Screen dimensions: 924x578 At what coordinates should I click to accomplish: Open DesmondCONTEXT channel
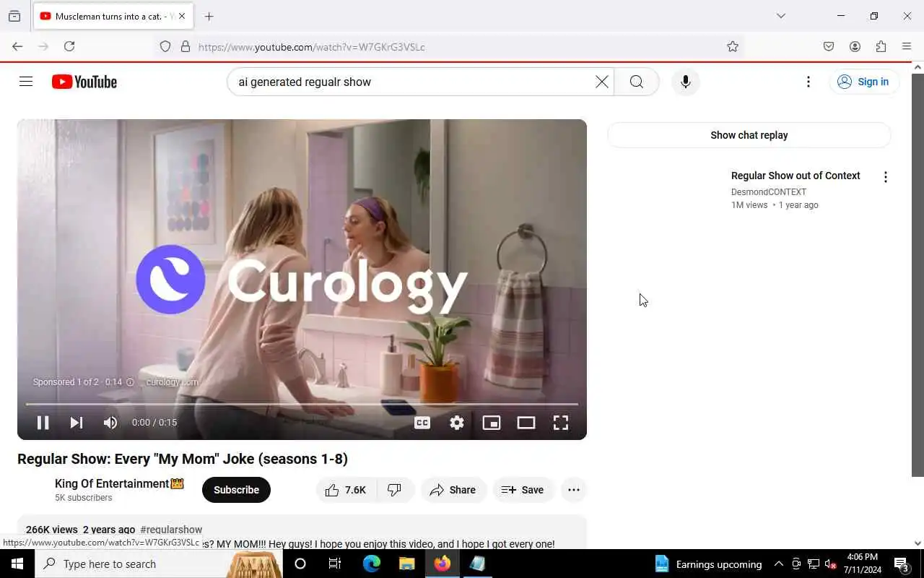point(769,192)
